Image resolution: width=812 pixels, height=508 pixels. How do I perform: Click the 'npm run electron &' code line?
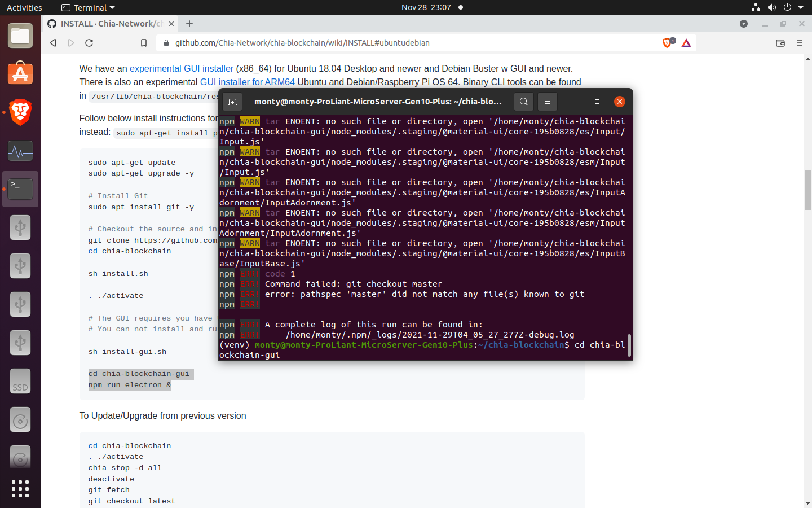coord(130,385)
